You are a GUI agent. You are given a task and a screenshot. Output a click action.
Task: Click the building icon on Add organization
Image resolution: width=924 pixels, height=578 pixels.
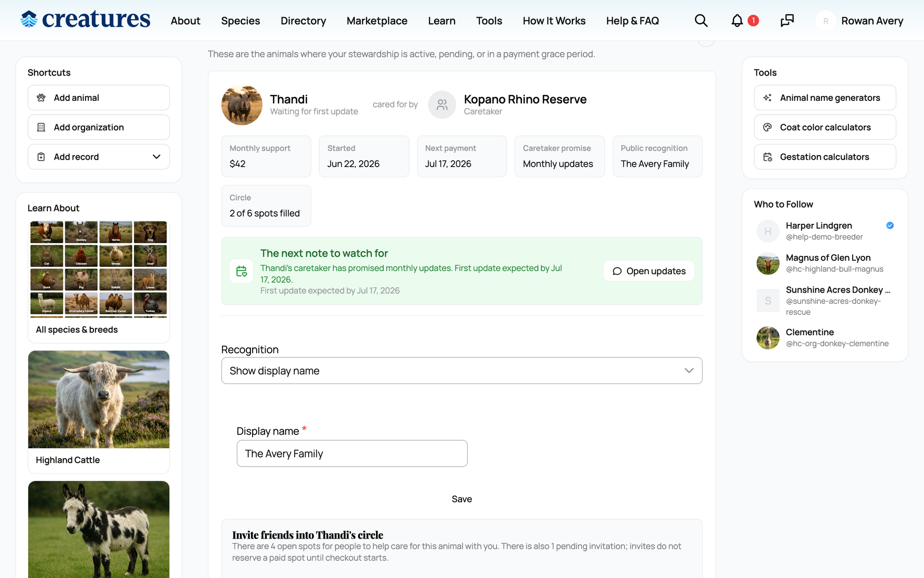point(41,127)
